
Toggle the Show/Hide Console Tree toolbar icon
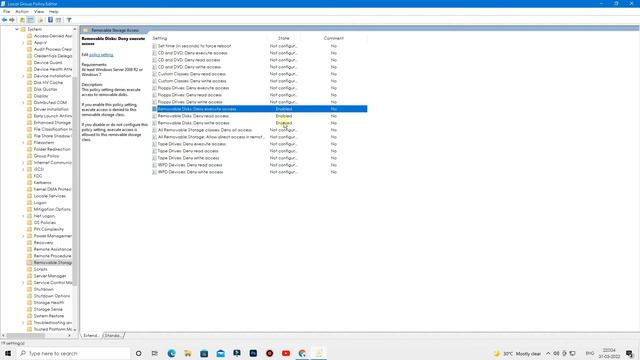coord(31,20)
